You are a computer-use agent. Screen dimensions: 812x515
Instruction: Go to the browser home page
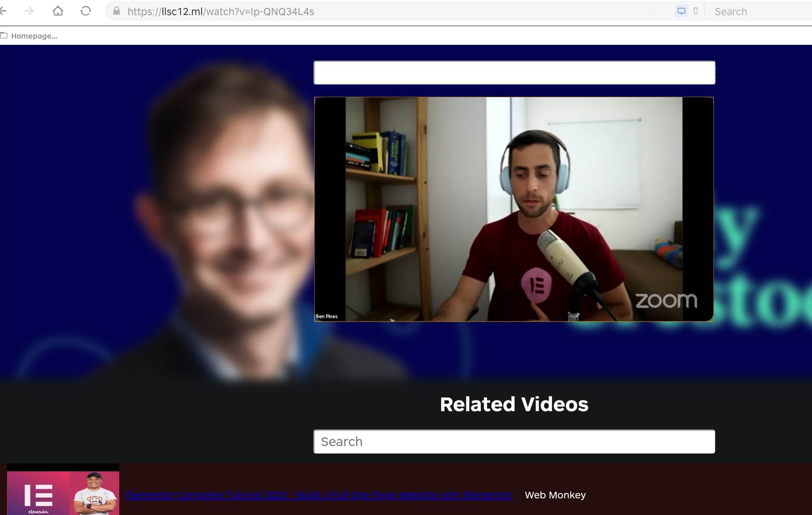[x=58, y=11]
